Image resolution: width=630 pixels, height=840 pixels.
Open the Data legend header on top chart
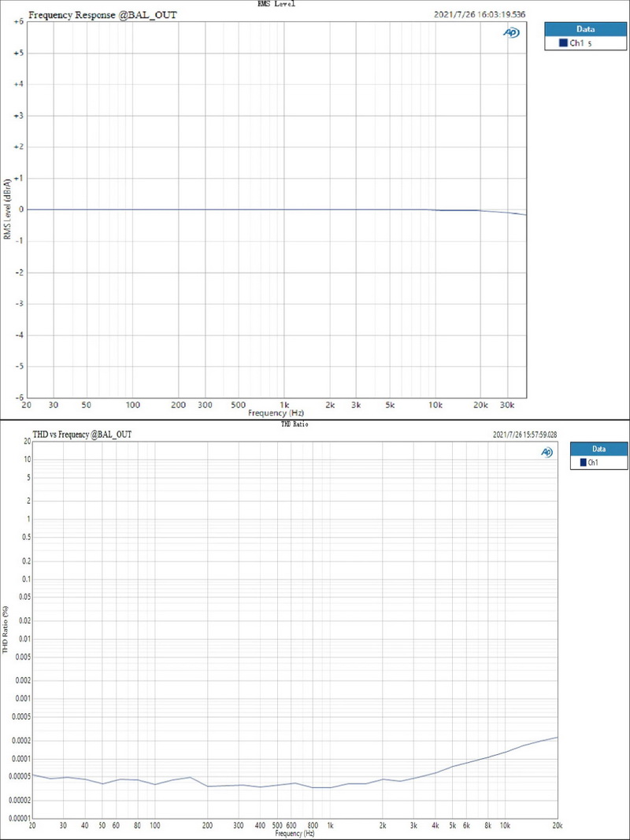[585, 28]
